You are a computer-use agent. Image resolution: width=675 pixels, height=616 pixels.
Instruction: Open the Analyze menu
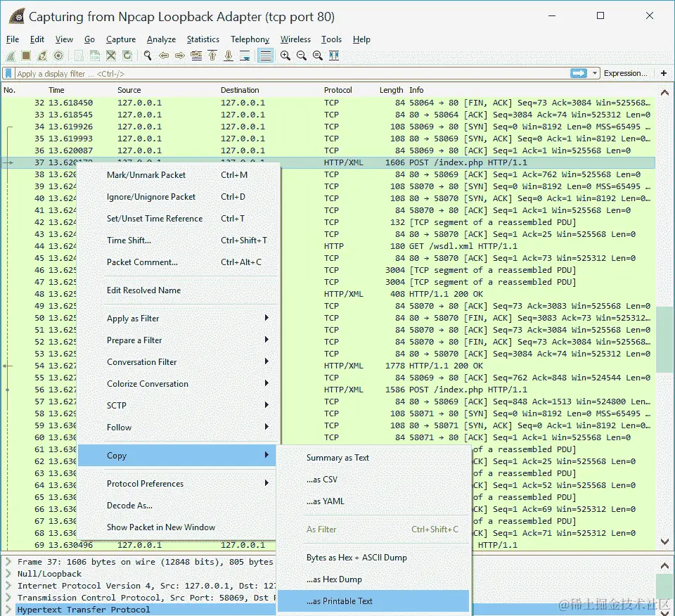(162, 39)
